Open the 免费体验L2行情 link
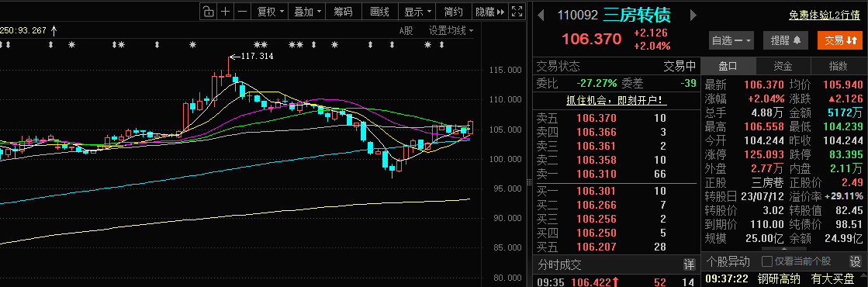Image resolution: width=868 pixels, height=287 pixels. [825, 16]
